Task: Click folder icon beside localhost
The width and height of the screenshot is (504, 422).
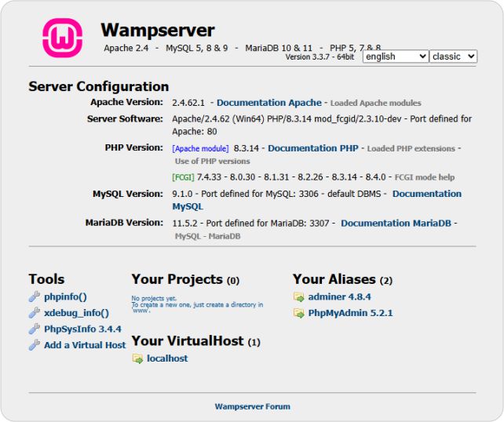Action: click(x=138, y=358)
